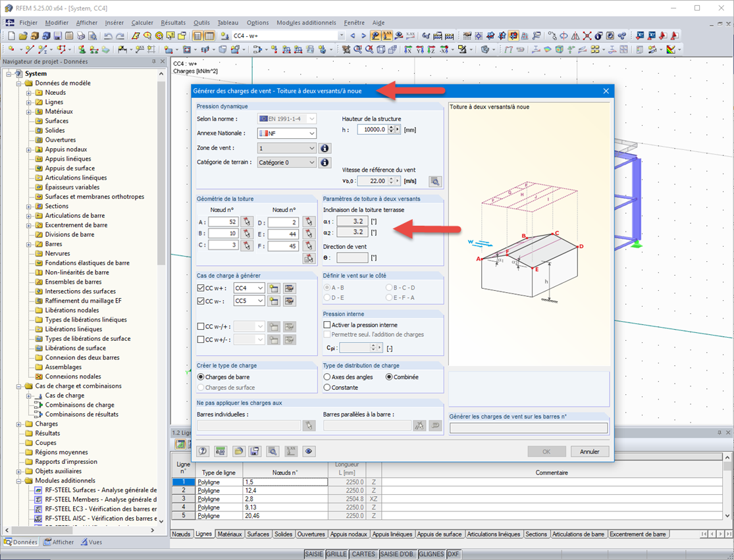Select Constante distribution option
Screen dimensions: 734x560
[327, 388]
